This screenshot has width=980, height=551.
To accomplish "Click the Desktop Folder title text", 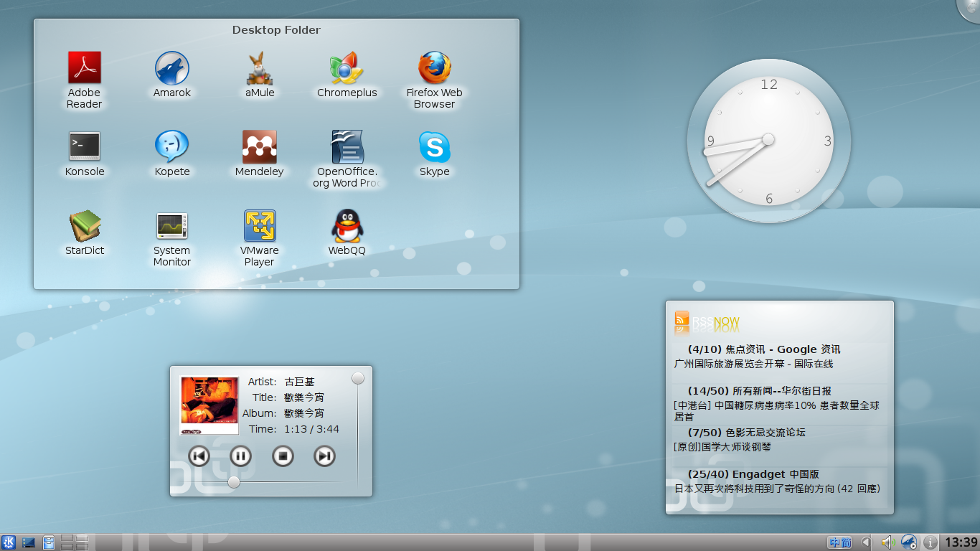I will 276,30.
